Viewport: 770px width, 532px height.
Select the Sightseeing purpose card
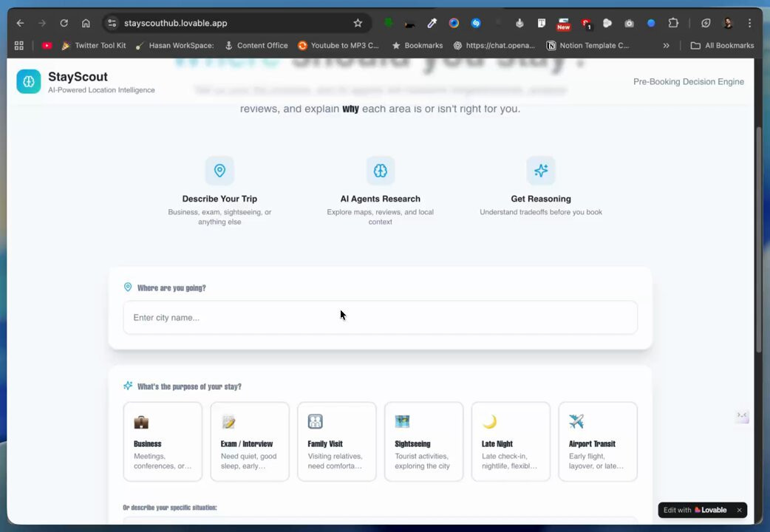(x=423, y=442)
